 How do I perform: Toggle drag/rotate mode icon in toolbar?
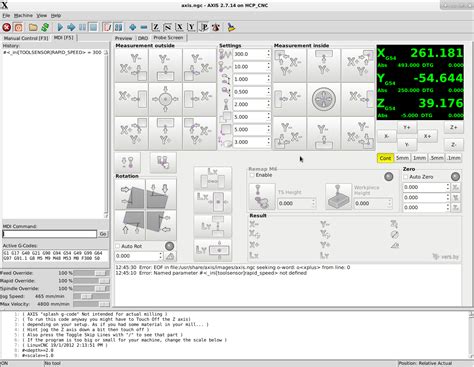[216, 27]
